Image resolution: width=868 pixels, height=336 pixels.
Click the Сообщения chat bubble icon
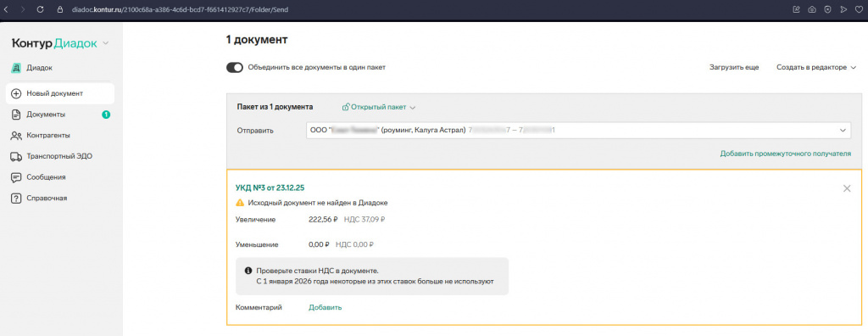16,177
